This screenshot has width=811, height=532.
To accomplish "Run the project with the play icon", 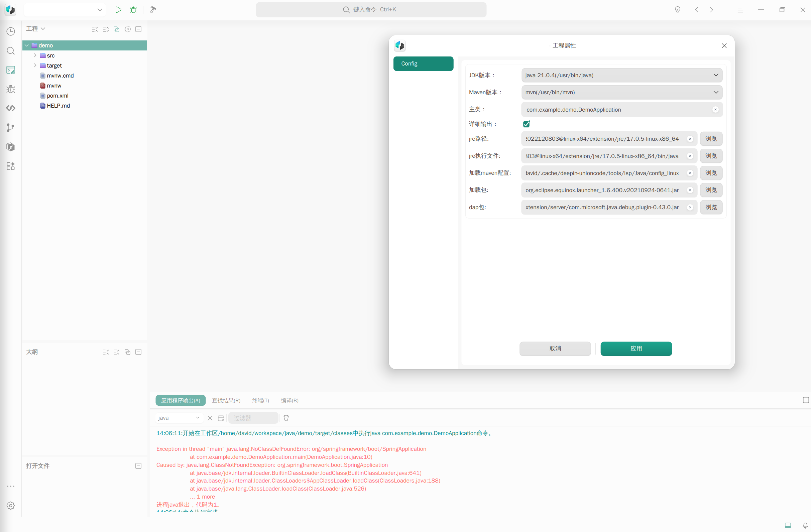I will coord(118,10).
